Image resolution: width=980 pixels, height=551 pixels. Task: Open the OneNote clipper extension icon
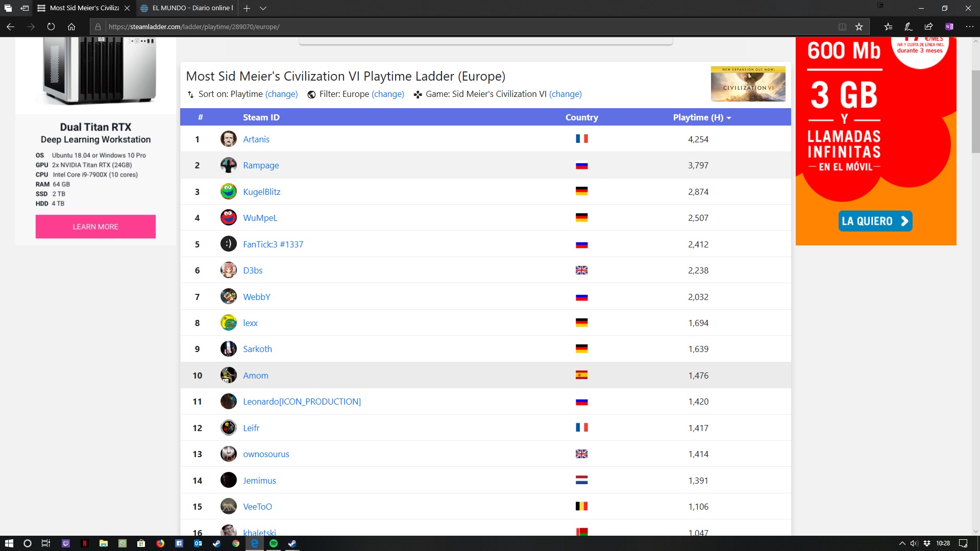949,27
